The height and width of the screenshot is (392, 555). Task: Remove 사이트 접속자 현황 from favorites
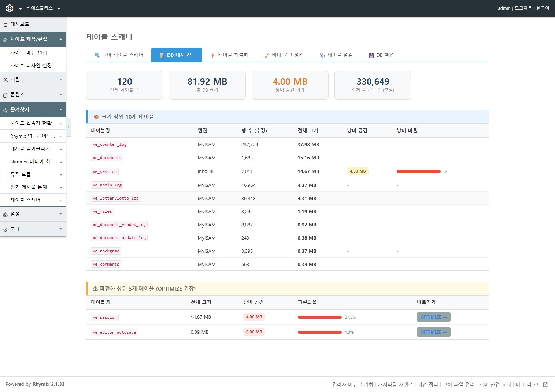pos(61,123)
